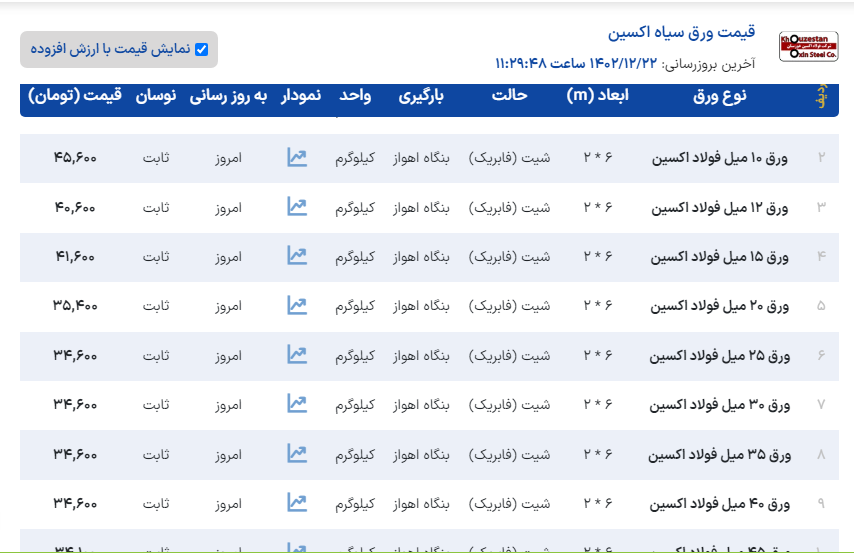Toggle the value-added price display checkbox

[201, 49]
